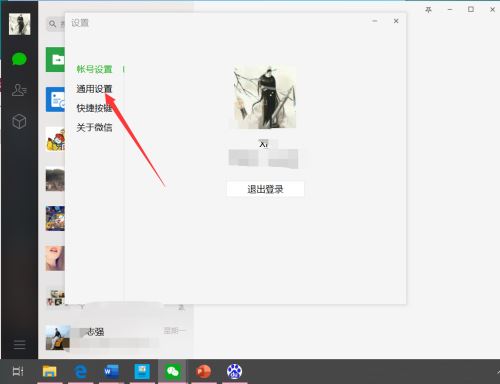Open the blue subscription chat icon
The height and width of the screenshot is (384, 500).
pyautogui.click(x=55, y=99)
